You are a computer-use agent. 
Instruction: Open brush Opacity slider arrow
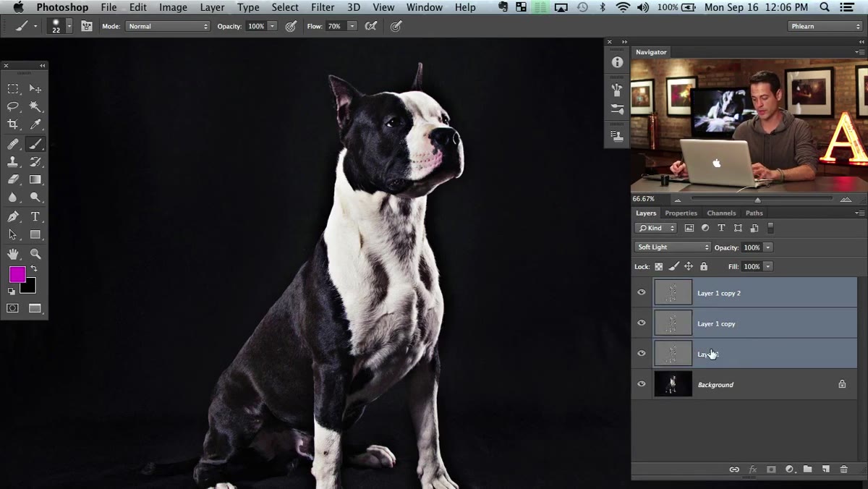(x=272, y=26)
